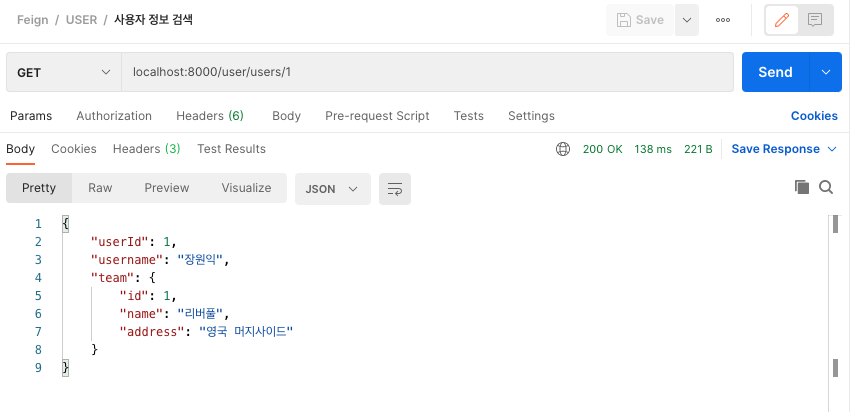Open the JSON format dropdown
This screenshot has width=852, height=412.
tap(333, 189)
